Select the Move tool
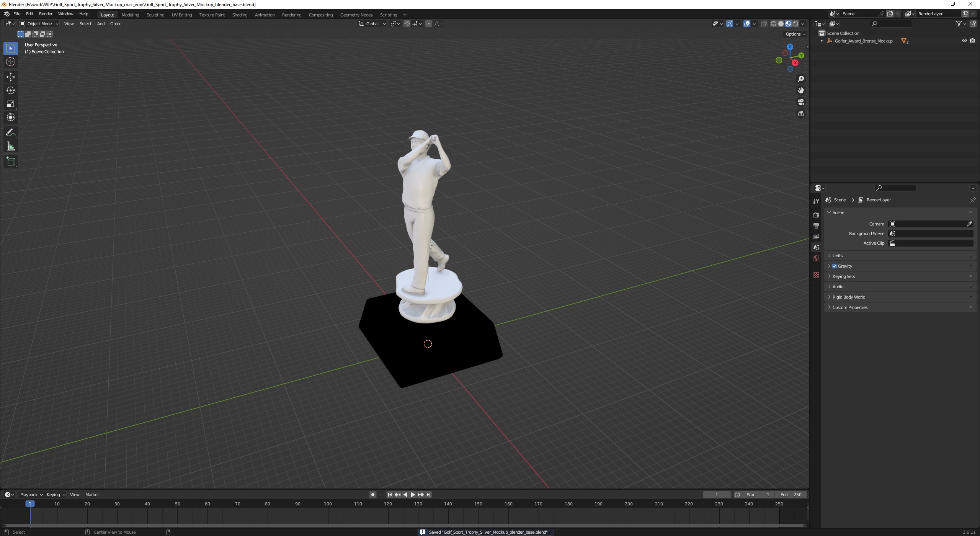This screenshot has width=980, height=536. [x=11, y=77]
